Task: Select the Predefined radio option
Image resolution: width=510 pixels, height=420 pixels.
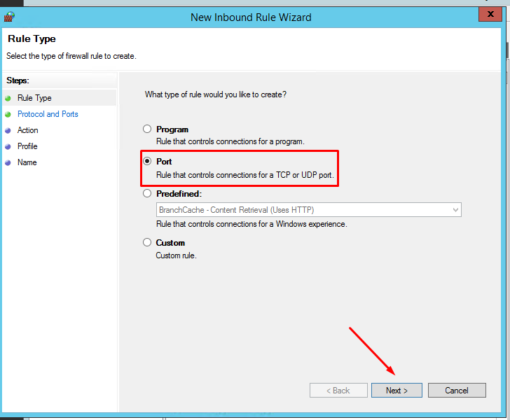Action: 147,194
